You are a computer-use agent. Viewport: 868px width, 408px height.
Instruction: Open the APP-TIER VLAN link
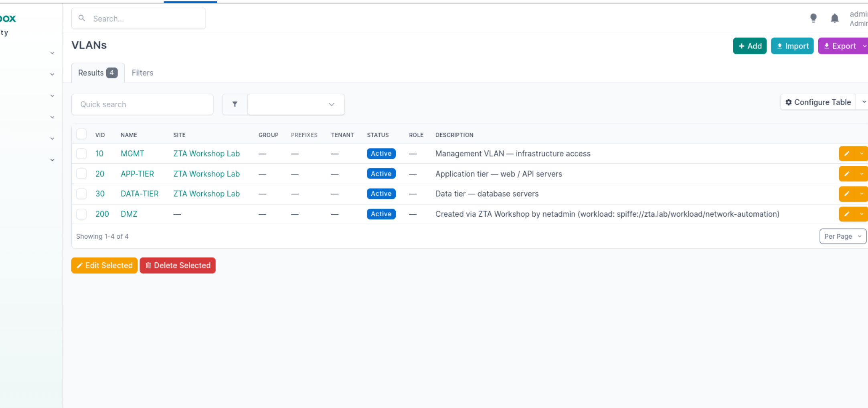(x=137, y=174)
